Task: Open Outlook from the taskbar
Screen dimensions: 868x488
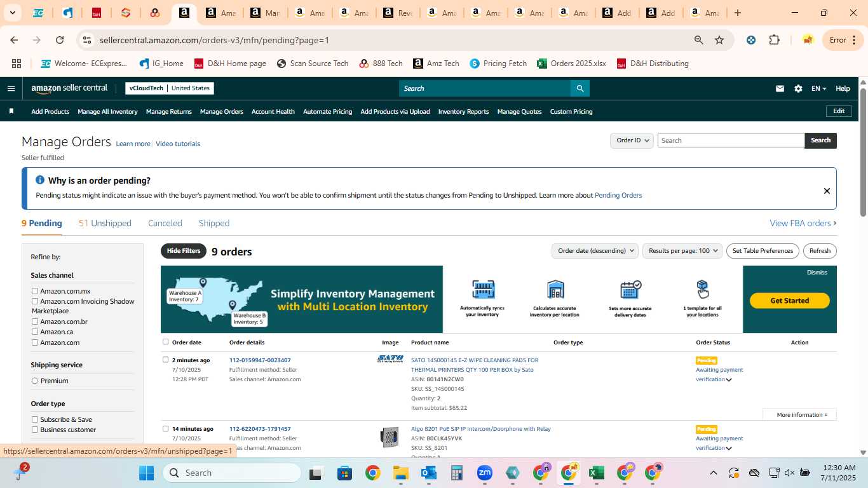Action: click(x=428, y=473)
